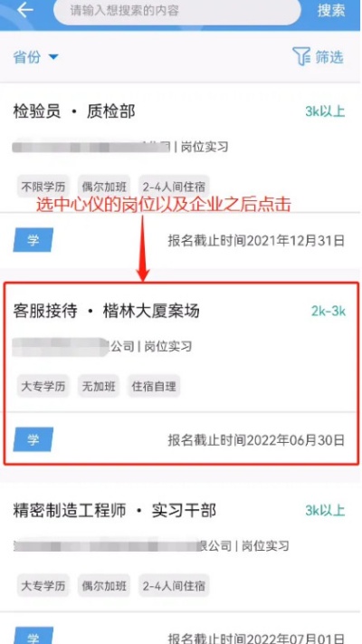This screenshot has width=362, height=644.
Task: Tap the 2-4人间住宿 tag under 检验员
Action: click(174, 187)
